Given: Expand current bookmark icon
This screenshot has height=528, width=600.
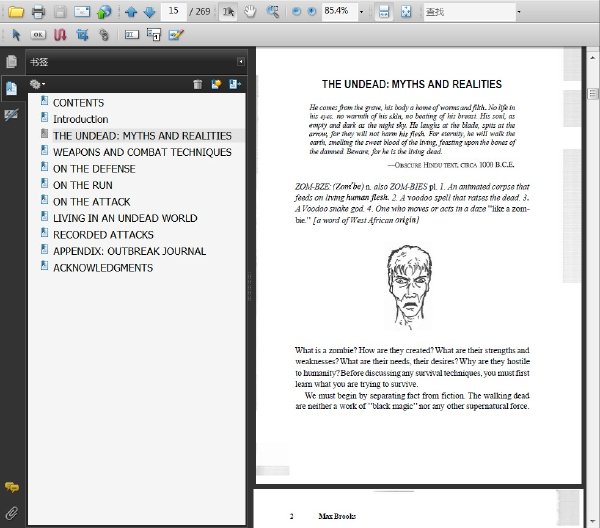Looking at the screenshot, I should pos(235,84).
